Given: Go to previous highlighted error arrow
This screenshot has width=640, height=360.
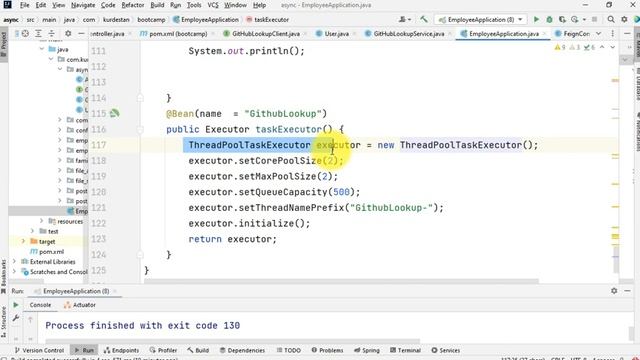Looking at the screenshot, I should pos(602,48).
